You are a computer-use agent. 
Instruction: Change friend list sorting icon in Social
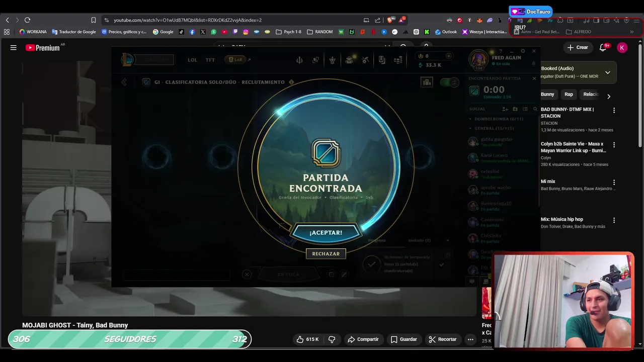[525, 109]
